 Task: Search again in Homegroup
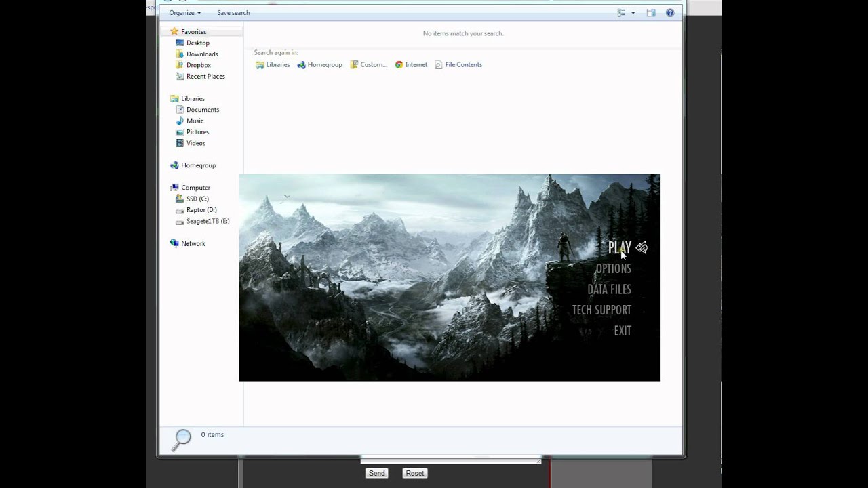pos(319,64)
